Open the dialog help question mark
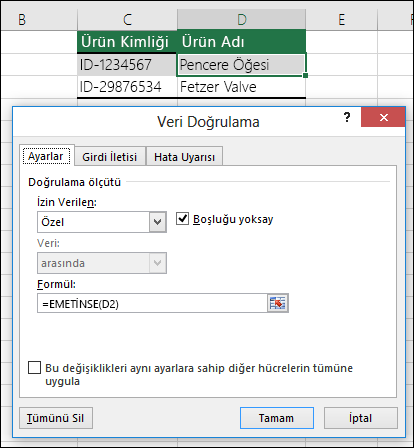 (x=347, y=117)
